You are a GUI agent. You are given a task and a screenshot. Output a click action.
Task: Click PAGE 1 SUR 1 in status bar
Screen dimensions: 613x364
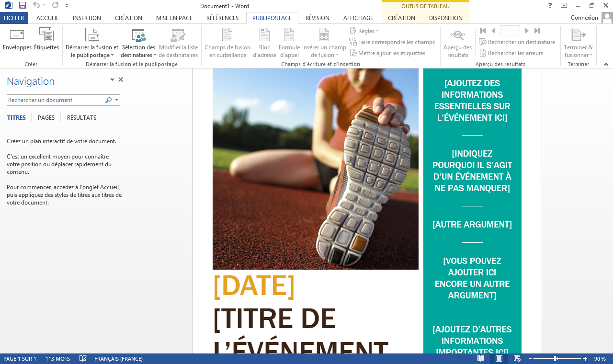(20, 359)
